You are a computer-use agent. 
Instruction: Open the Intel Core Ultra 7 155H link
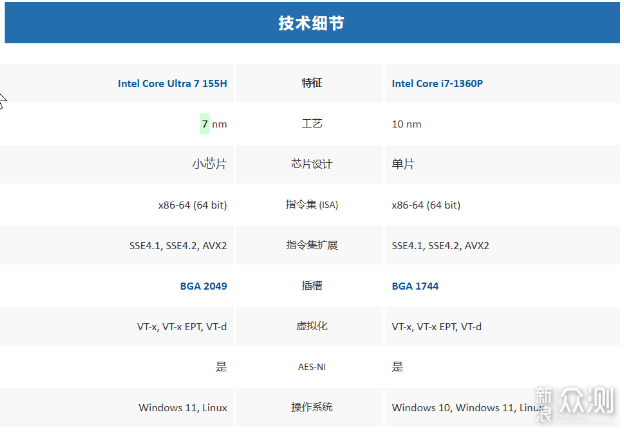[x=172, y=84]
